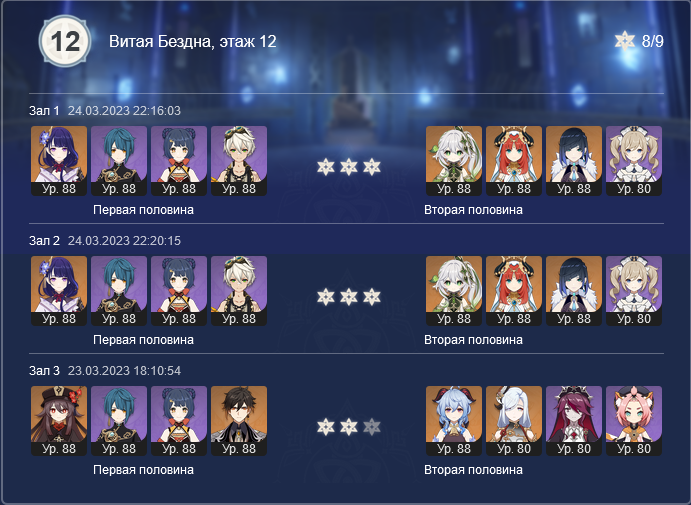Click the Зал 2 timestamp 24.03.2023 22:20:15
The width and height of the screenshot is (691, 505).
[x=124, y=241]
